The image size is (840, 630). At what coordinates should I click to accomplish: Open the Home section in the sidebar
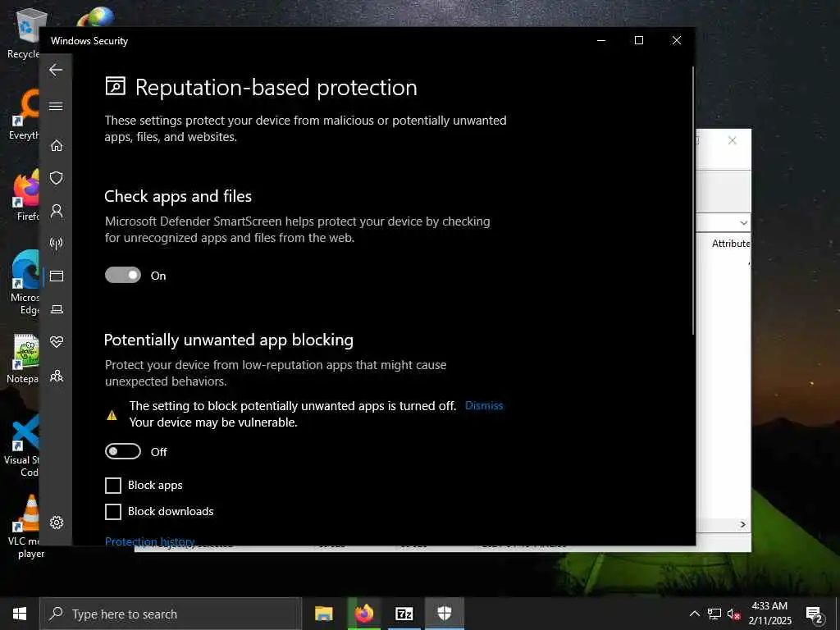coord(57,146)
